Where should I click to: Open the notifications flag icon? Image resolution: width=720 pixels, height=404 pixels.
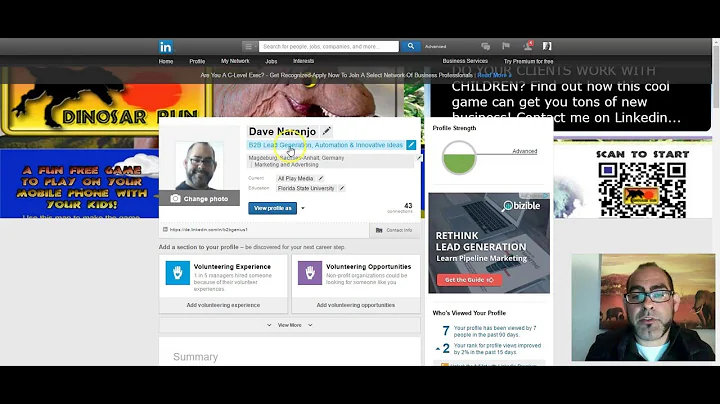[x=506, y=46]
